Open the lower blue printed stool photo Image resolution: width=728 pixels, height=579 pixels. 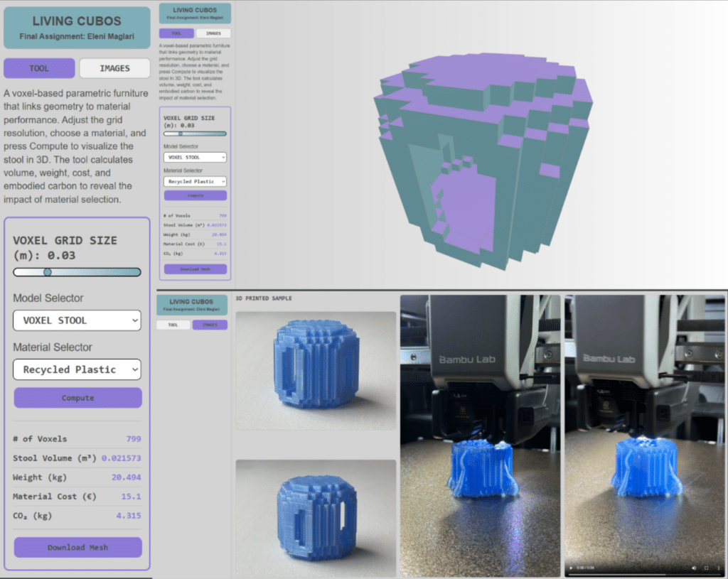pyautogui.click(x=316, y=518)
